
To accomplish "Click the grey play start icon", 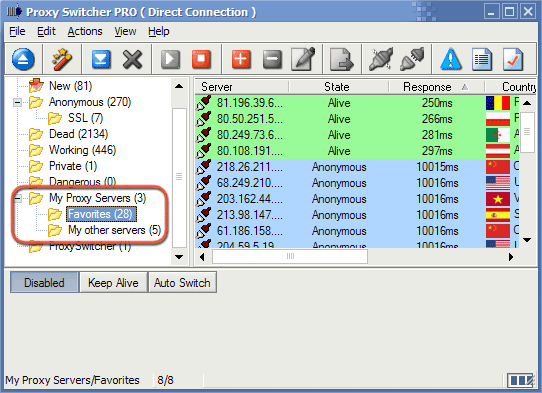I will point(170,59).
